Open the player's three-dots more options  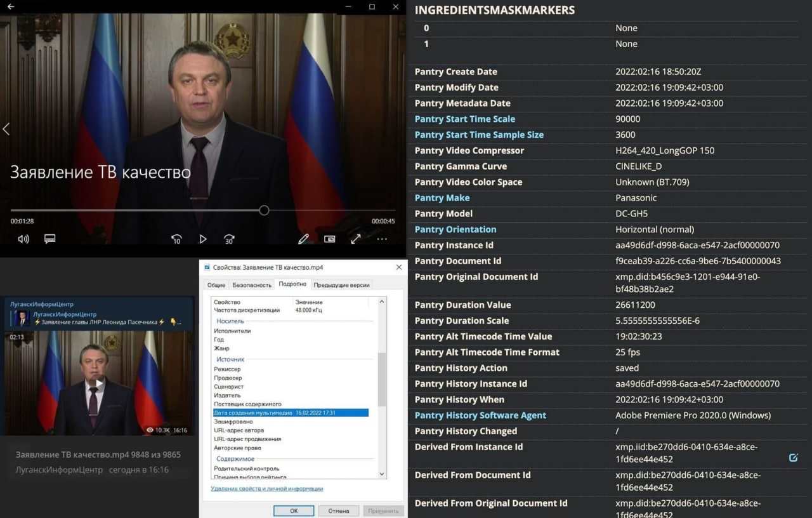coord(382,239)
